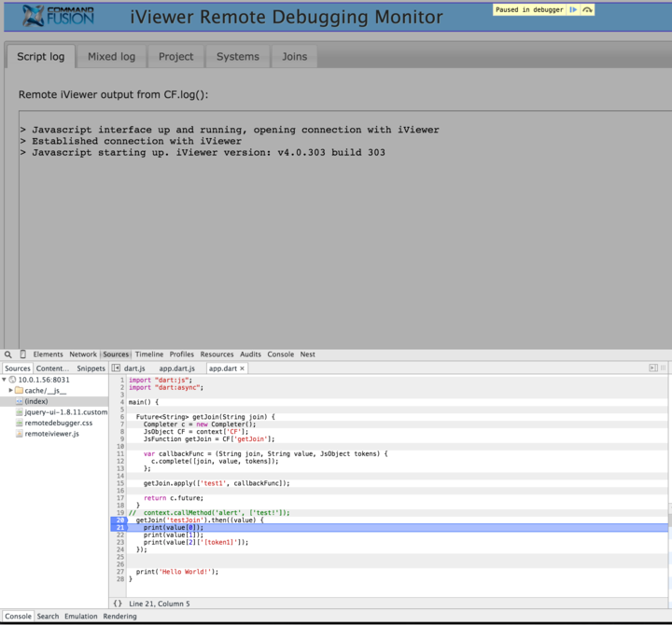The height and width of the screenshot is (625, 672).
Task: Toggle the debugger sidebar pane icon
Action: click(653, 368)
